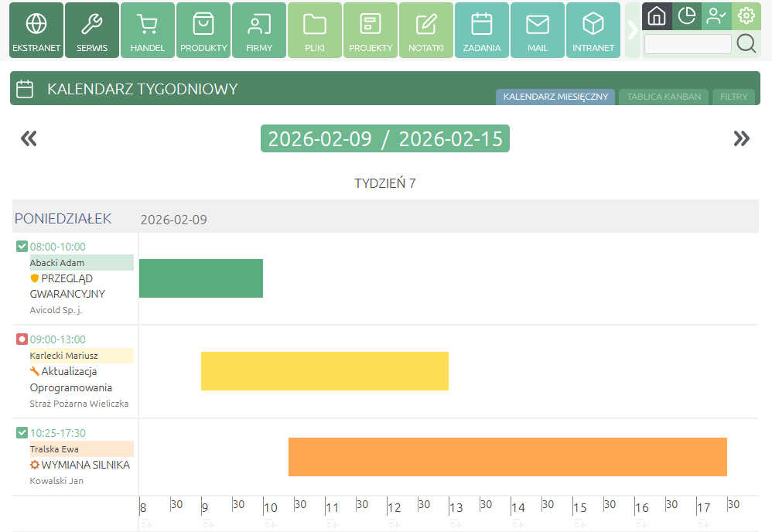Image resolution: width=772 pixels, height=532 pixels.
Task: Open the Ekstranet globe module
Action: [36, 30]
